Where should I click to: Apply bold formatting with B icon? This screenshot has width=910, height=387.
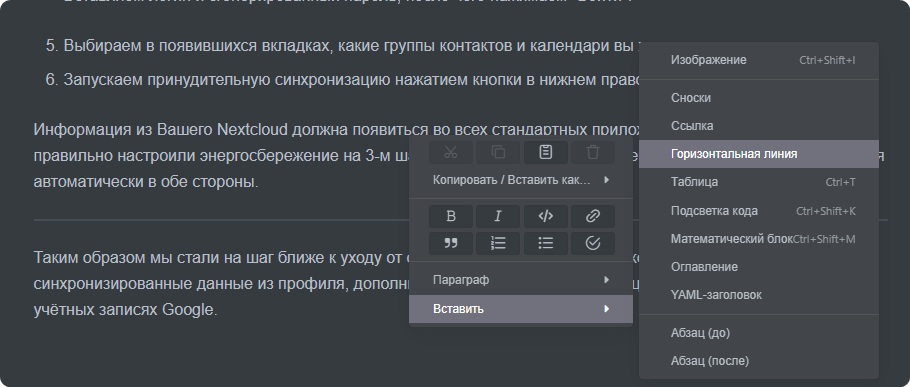tap(451, 216)
